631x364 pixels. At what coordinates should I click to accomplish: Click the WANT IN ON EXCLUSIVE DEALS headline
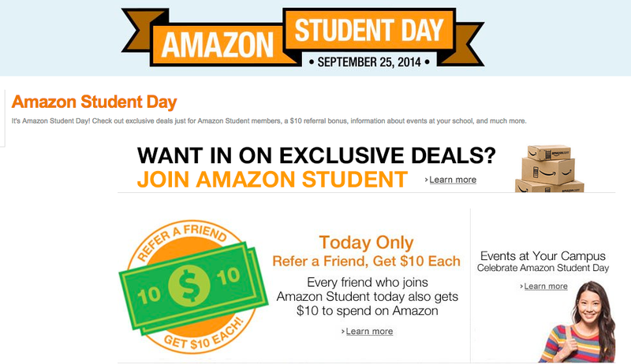coord(316,155)
